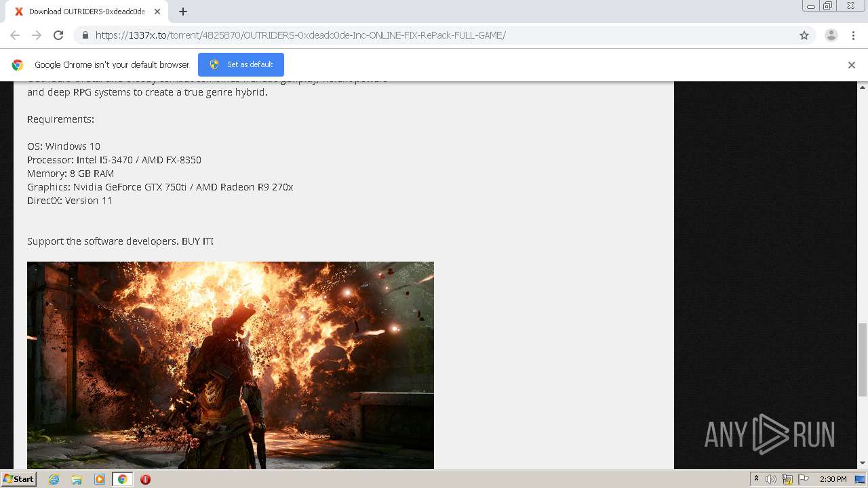
Task: Set Chrome as default browser
Action: pyautogui.click(x=241, y=64)
